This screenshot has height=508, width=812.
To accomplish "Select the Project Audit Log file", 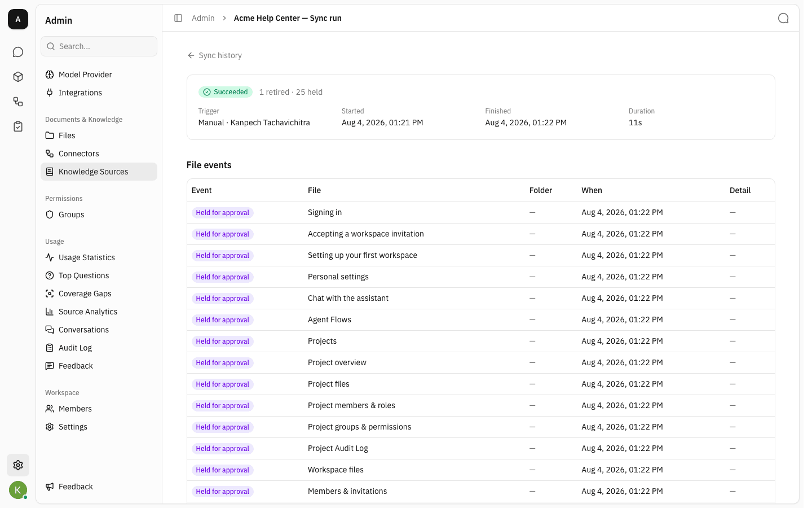I will pos(338,448).
